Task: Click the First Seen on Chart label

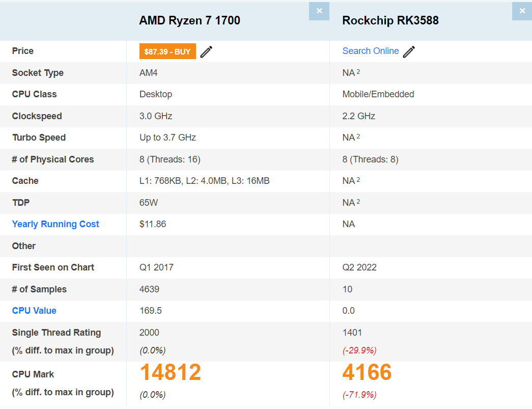Action: (x=53, y=267)
